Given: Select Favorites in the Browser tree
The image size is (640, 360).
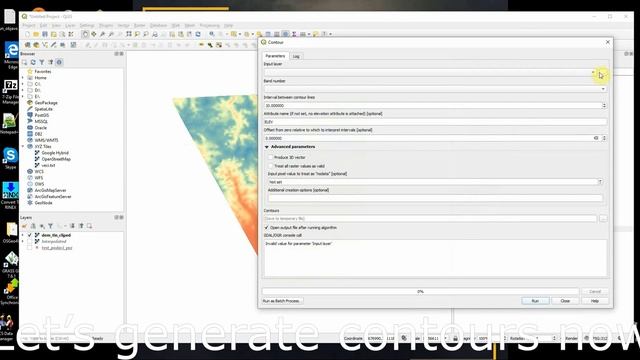Looking at the screenshot, I should coord(42,71).
